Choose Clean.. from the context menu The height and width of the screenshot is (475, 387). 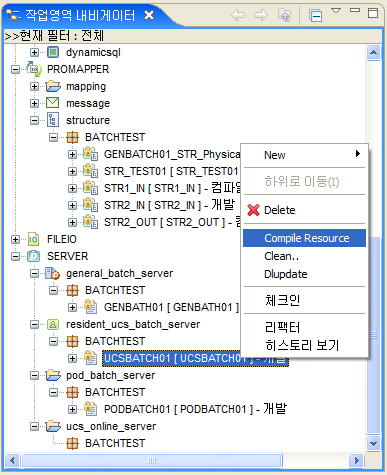[305, 256]
